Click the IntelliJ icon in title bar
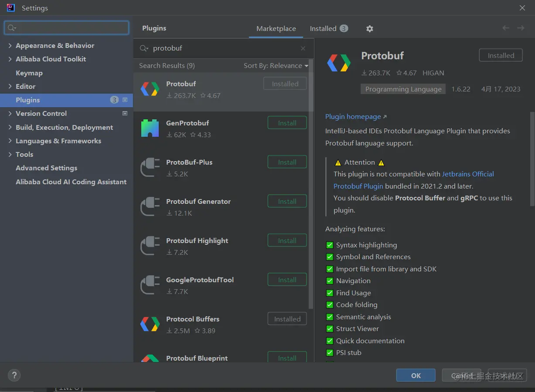Image resolution: width=535 pixels, height=392 pixels. (x=11, y=8)
